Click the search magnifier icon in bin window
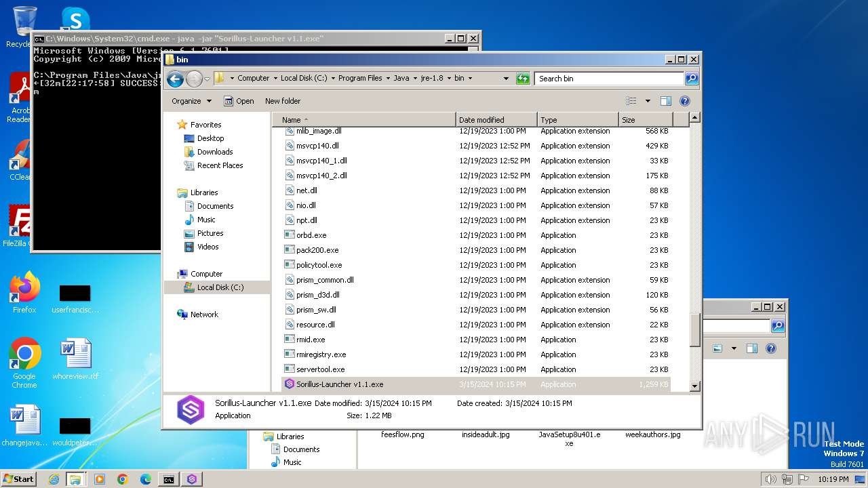This screenshot has height=488, width=868. pos(691,79)
